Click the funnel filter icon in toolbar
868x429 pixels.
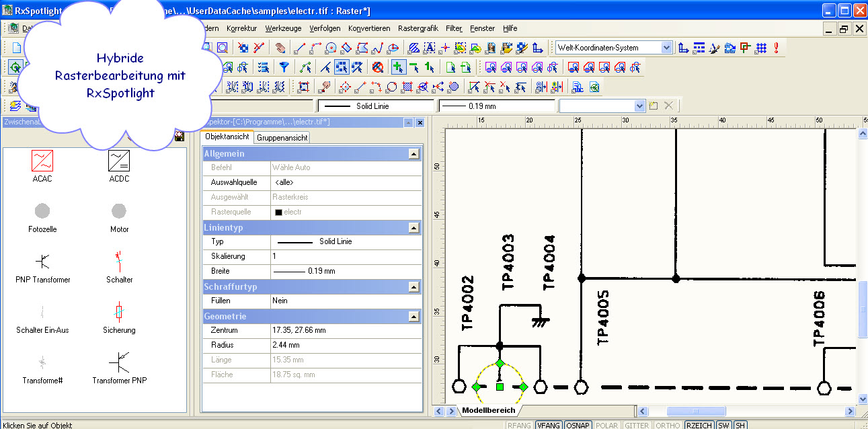[x=284, y=67]
